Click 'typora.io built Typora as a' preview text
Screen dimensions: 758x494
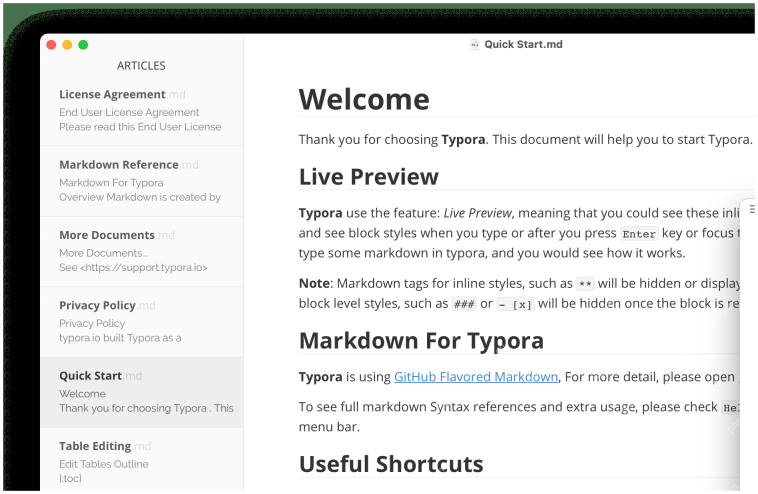pyautogui.click(x=120, y=338)
